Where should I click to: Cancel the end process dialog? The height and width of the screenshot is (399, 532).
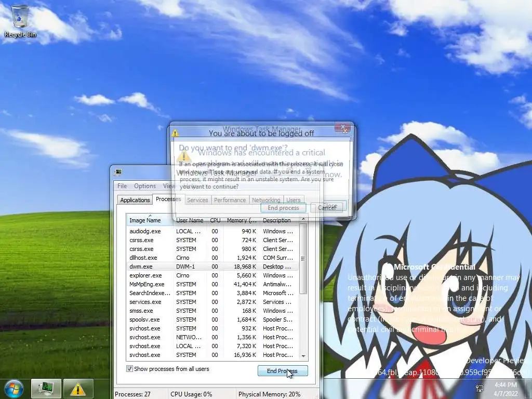(x=326, y=208)
